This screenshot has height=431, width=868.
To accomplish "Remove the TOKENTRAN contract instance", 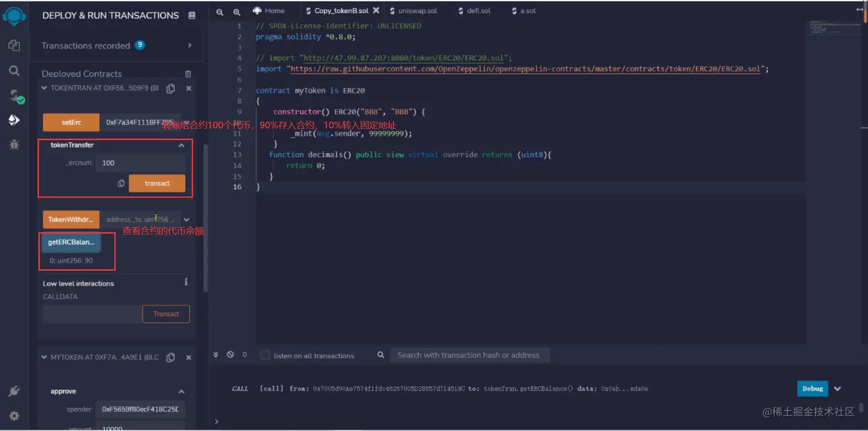I will (x=189, y=88).
